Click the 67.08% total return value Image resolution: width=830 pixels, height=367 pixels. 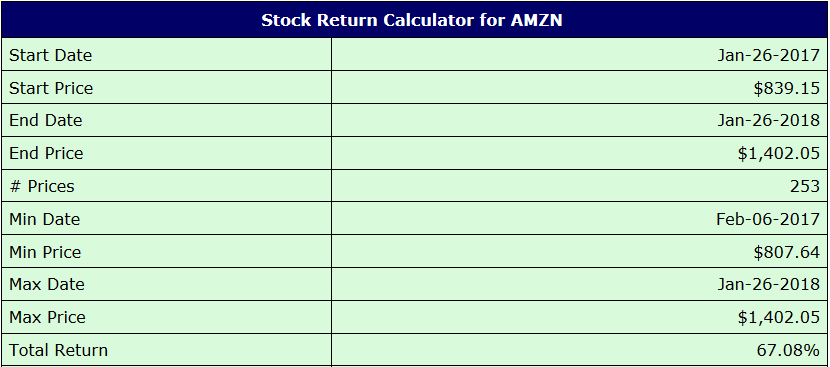[788, 350]
